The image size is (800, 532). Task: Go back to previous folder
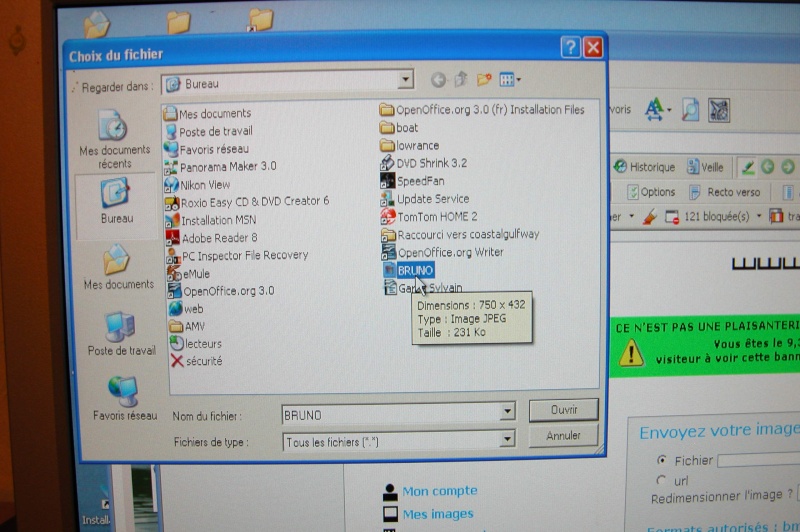tap(438, 80)
